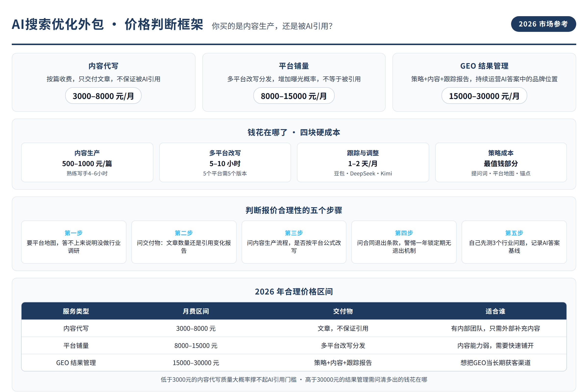Select the 第一步 step label
This screenshot has width=588, height=392.
coord(73,233)
